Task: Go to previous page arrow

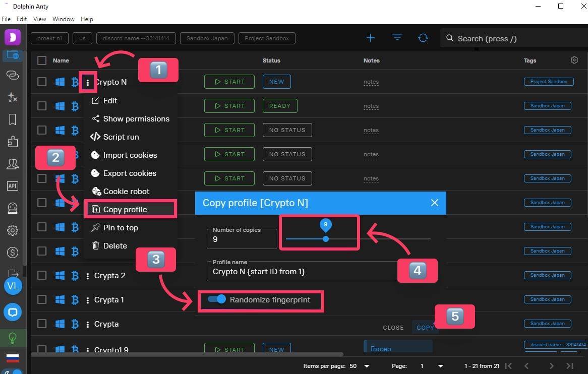Action: [x=526, y=366]
